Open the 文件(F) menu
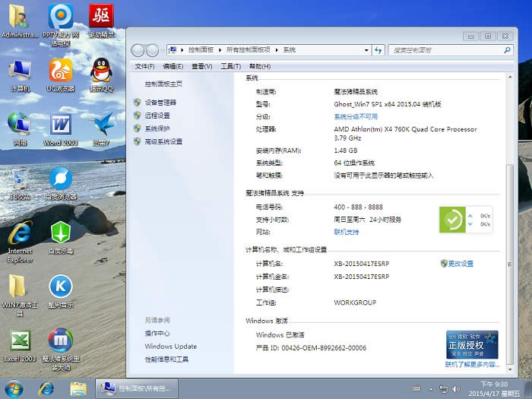This screenshot has height=399, width=532. click(144, 67)
